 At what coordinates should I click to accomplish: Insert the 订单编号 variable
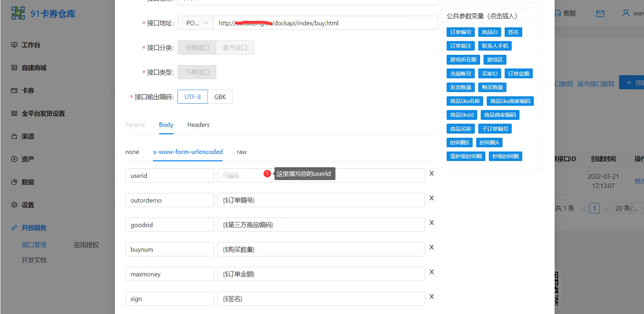[461, 32]
